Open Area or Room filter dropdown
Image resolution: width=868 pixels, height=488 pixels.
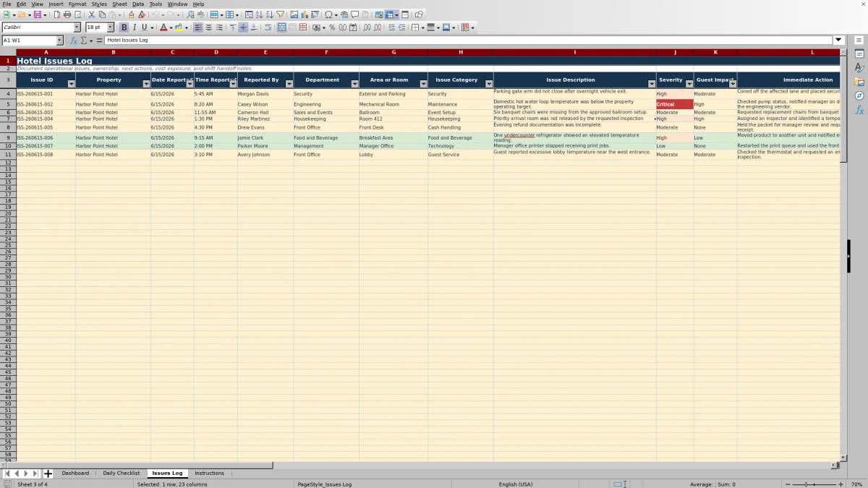pos(423,84)
